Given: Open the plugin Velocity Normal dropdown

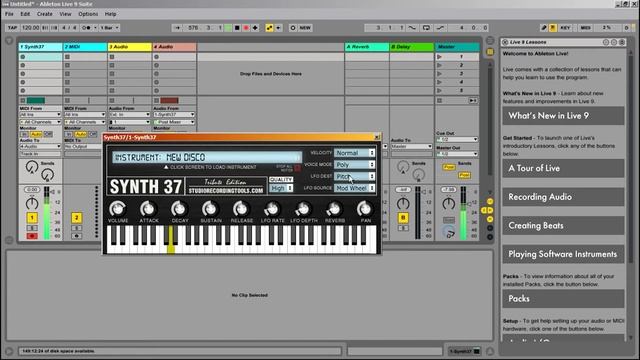Looking at the screenshot, I should click(x=354, y=153).
